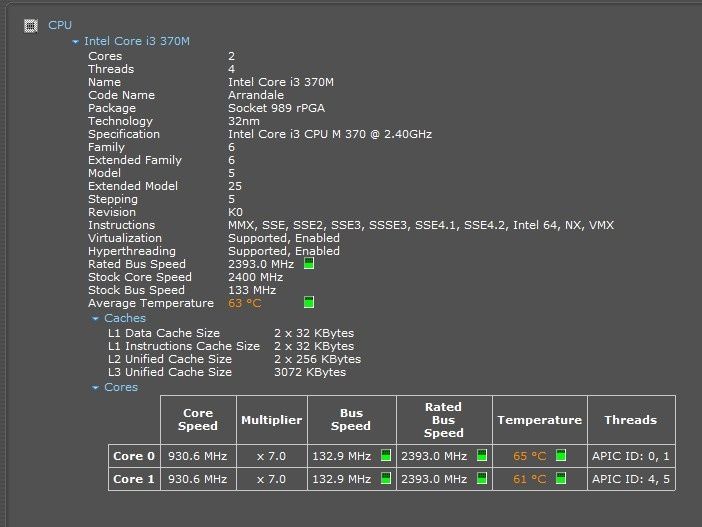Select Technology value 32nm
The width and height of the screenshot is (702, 527).
click(244, 121)
